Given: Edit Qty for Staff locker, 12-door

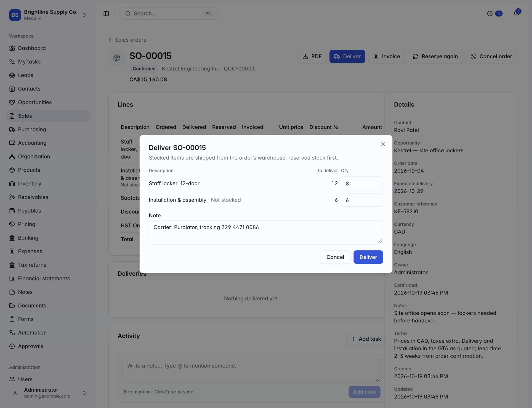Looking at the screenshot, I should [x=362, y=183].
